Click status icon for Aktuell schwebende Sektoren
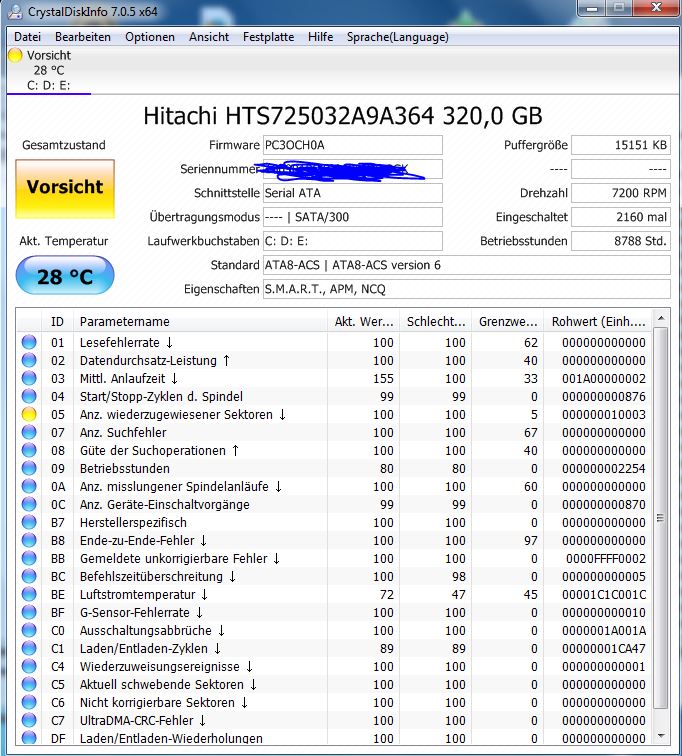682x756 pixels. point(29,684)
